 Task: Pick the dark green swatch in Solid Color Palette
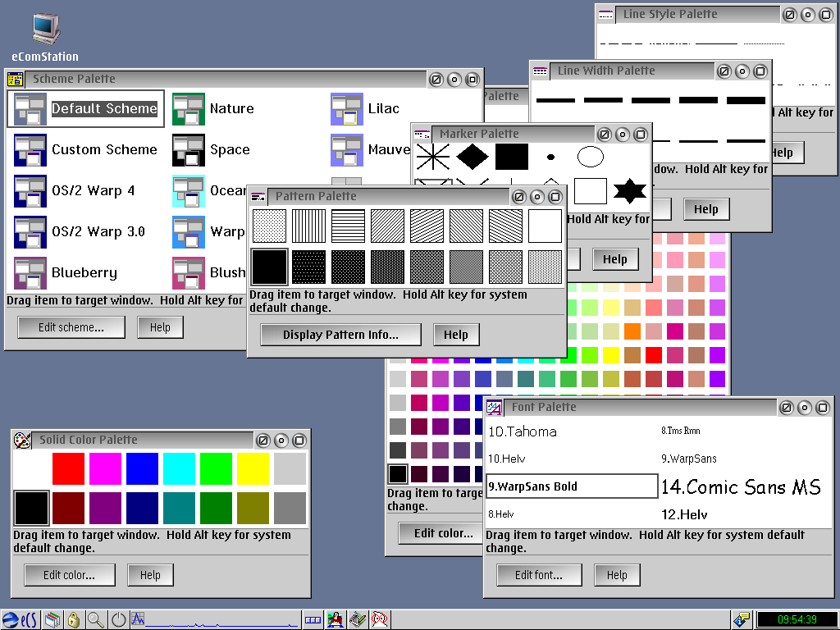216,508
